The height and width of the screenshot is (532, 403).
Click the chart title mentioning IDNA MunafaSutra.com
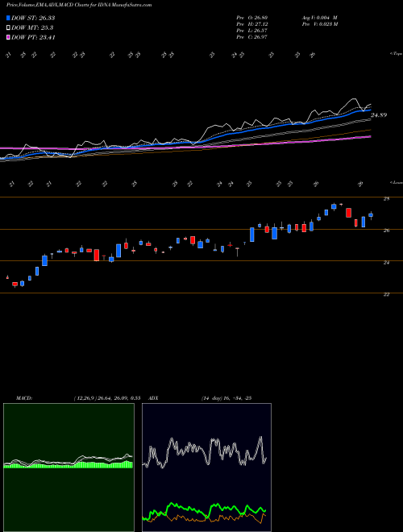79,5
